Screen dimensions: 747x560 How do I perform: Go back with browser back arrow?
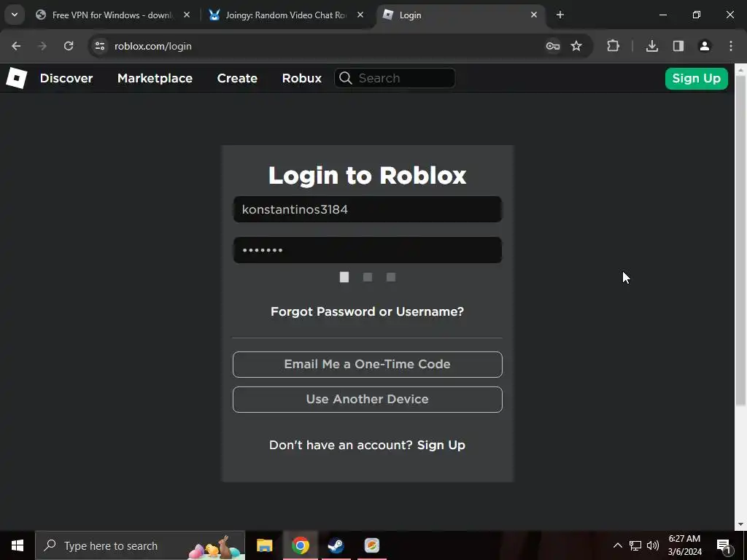tap(16, 46)
